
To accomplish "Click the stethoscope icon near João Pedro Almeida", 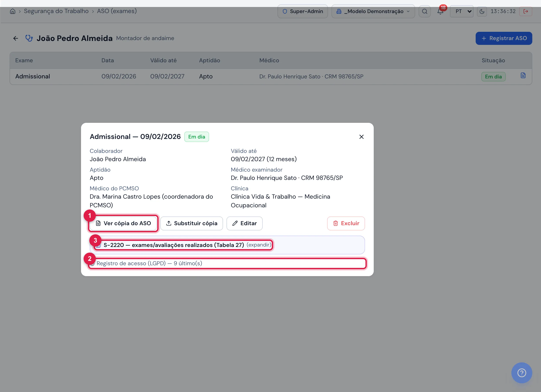I will [x=29, y=38].
